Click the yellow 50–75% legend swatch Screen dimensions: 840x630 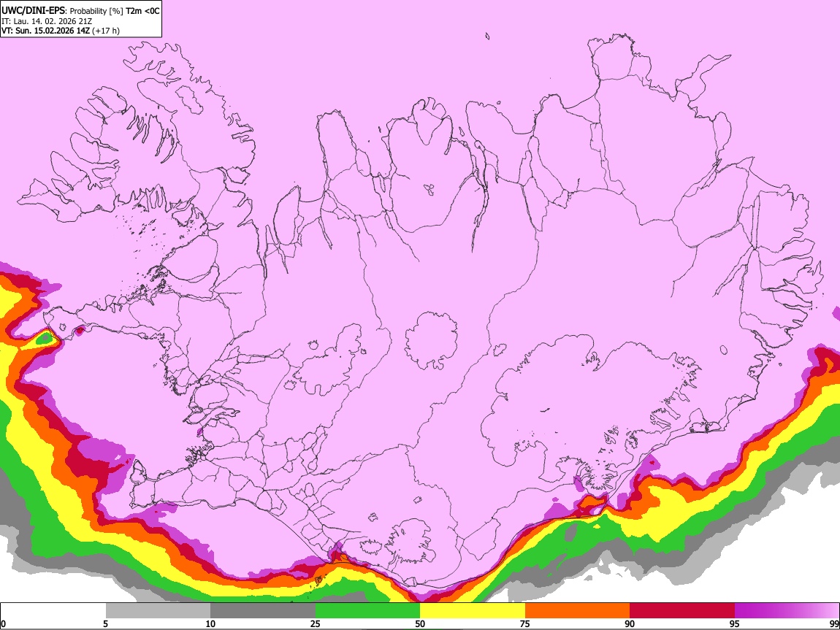[x=473, y=610]
